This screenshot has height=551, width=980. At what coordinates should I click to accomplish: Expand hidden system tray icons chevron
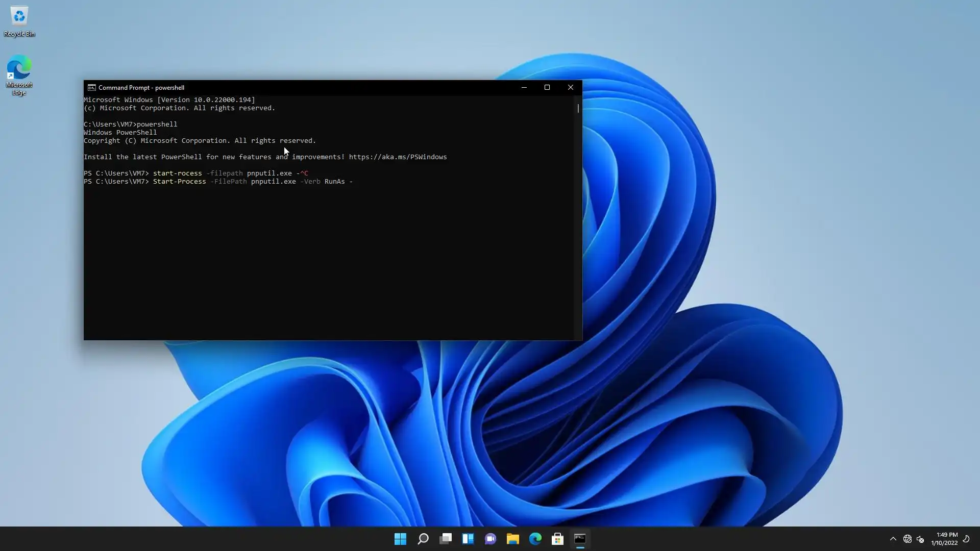coord(893,539)
